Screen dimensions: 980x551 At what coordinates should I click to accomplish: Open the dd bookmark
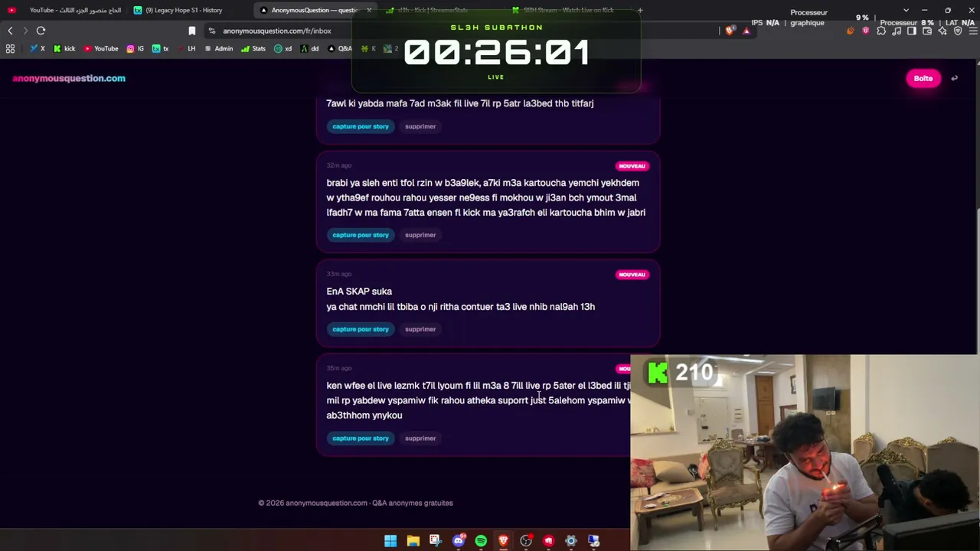pyautogui.click(x=310, y=48)
